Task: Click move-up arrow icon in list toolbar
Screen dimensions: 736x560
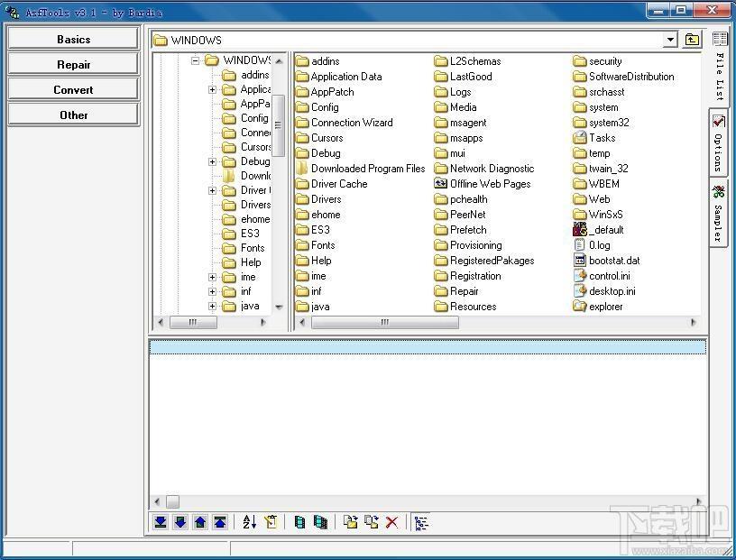Action: click(x=200, y=522)
